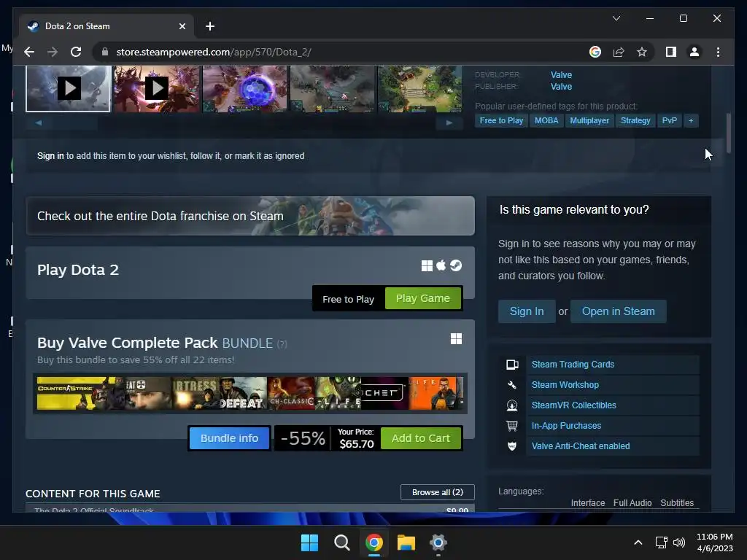Click the SteamOS platform icon for Dota 2
This screenshot has width=747, height=560.
tap(456, 265)
